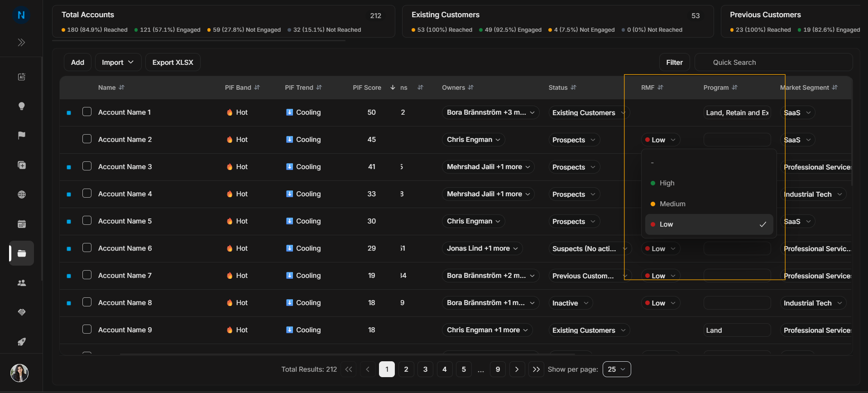Open the flag sidebar icon
868x393 pixels.
click(21, 136)
